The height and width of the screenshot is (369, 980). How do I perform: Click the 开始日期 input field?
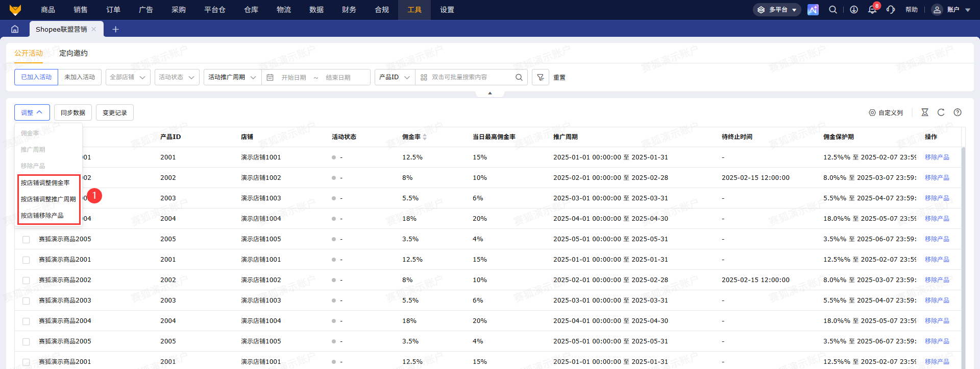(294, 78)
